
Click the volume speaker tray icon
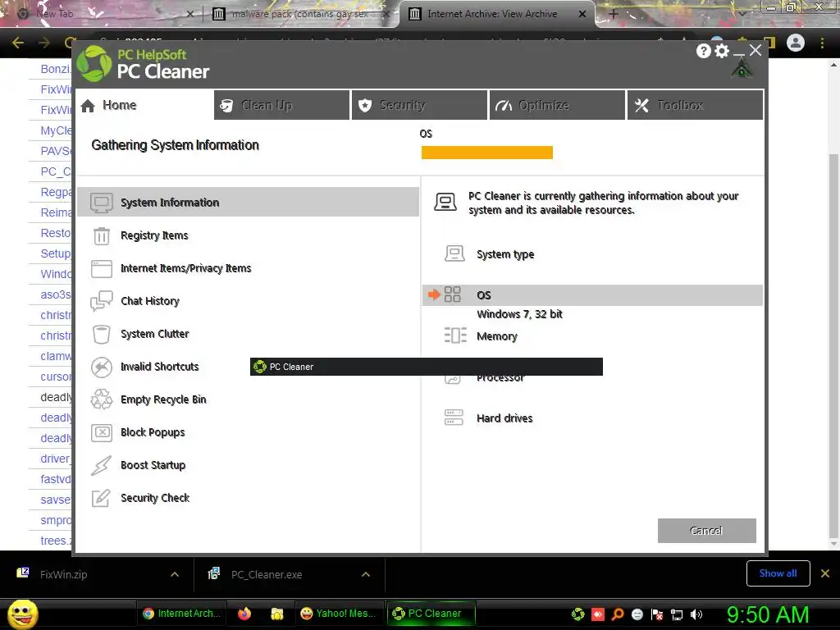coord(696,614)
